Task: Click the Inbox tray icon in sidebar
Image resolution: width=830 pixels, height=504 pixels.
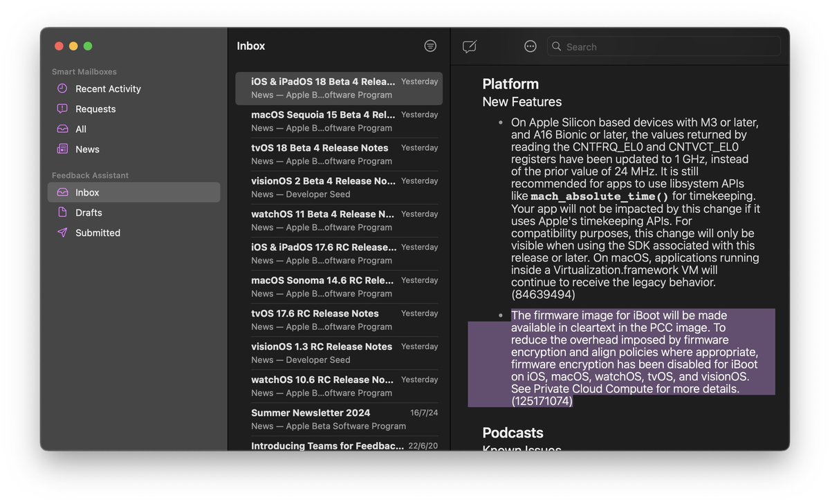Action: point(62,192)
